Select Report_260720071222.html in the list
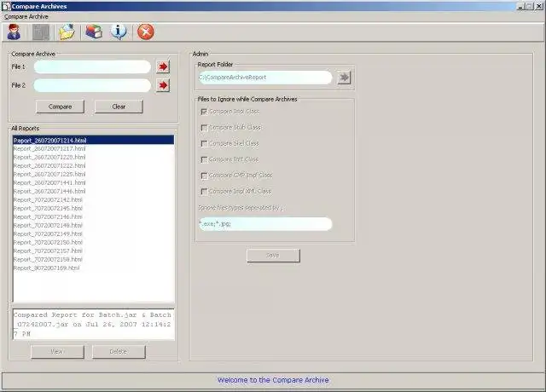This screenshot has height=392, width=546. 93,166
